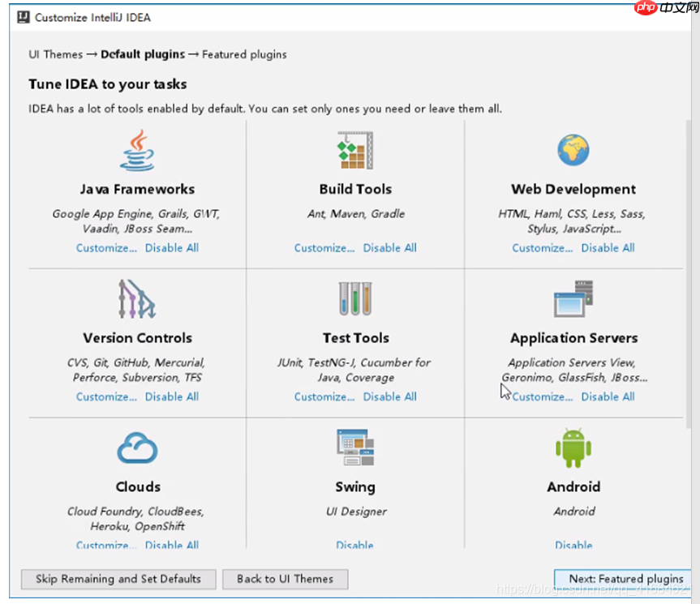Disable the Swing UI Designer plugin
This screenshot has height=604, width=700.
(x=354, y=545)
